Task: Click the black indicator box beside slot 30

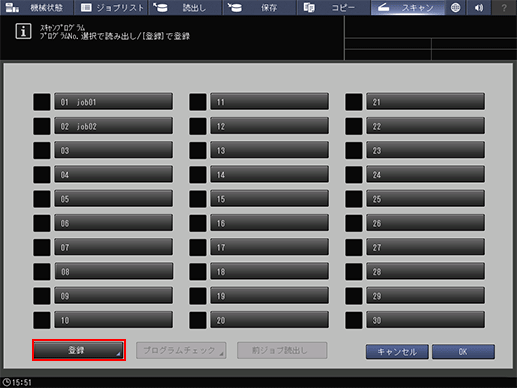Action: pyautogui.click(x=354, y=320)
